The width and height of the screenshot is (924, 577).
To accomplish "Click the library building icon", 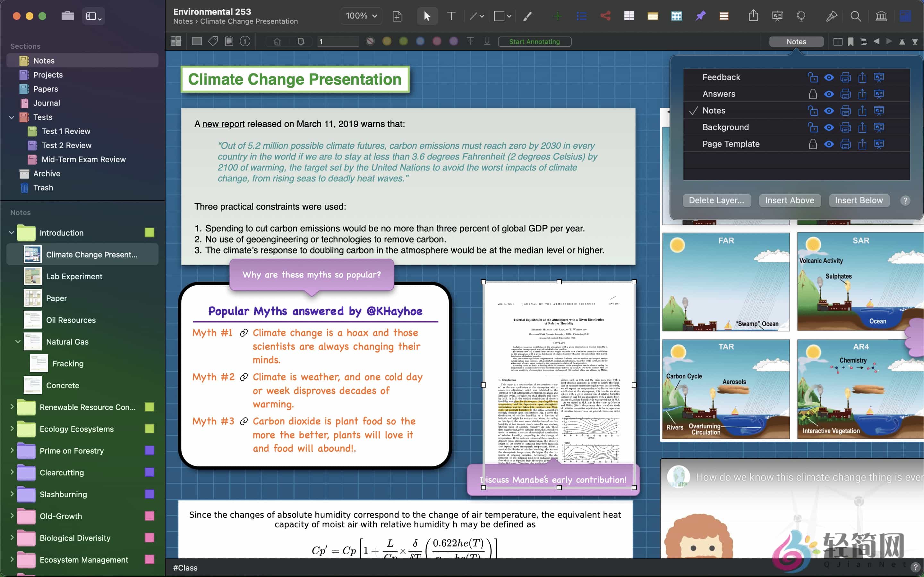I will (x=881, y=16).
